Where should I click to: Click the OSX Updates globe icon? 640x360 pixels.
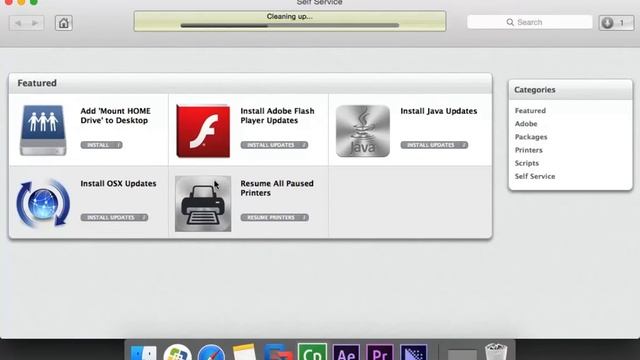[43, 203]
